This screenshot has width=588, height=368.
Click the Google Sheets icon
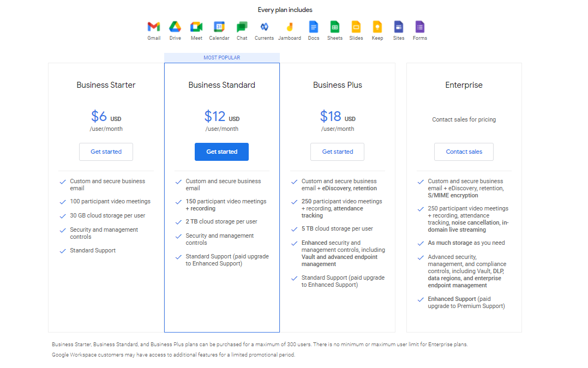(x=335, y=27)
